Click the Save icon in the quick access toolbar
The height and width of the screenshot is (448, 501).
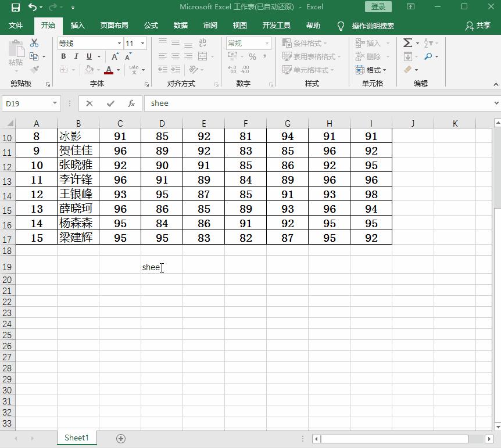click(x=16, y=7)
